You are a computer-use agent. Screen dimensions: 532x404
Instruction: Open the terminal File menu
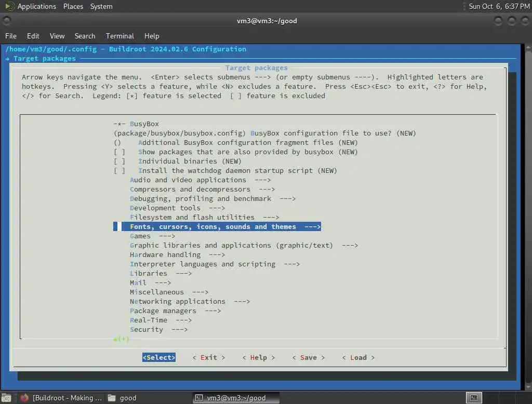point(11,36)
